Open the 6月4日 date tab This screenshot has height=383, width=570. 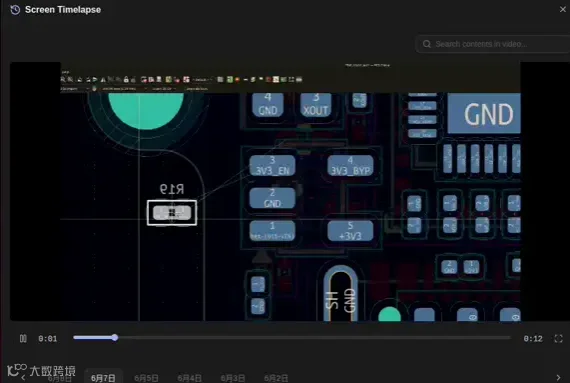[189, 378]
